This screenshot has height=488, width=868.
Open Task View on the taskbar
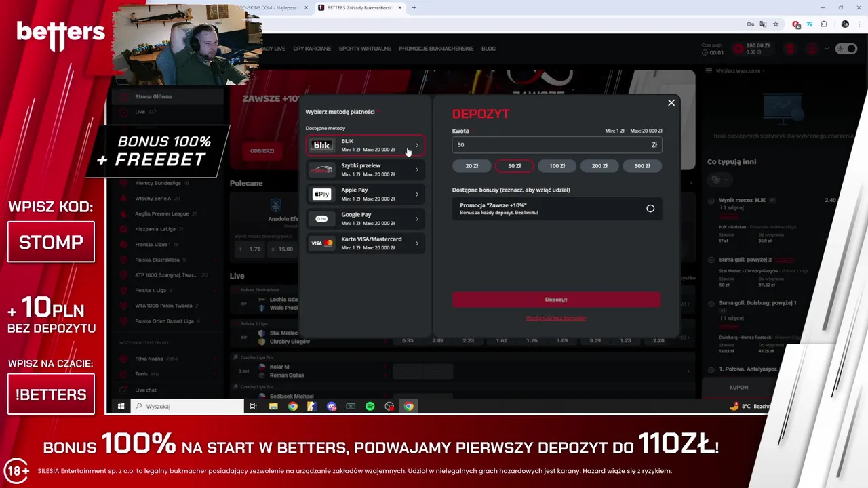tap(253, 407)
